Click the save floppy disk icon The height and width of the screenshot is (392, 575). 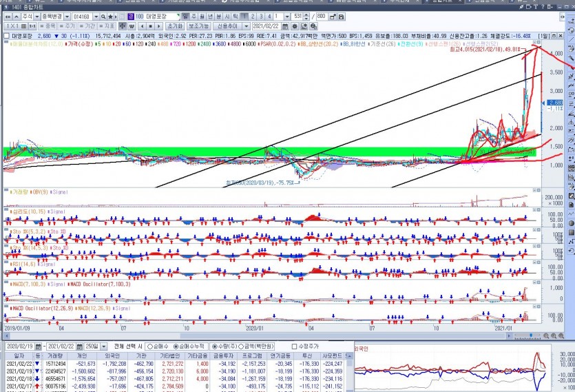(x=341, y=16)
